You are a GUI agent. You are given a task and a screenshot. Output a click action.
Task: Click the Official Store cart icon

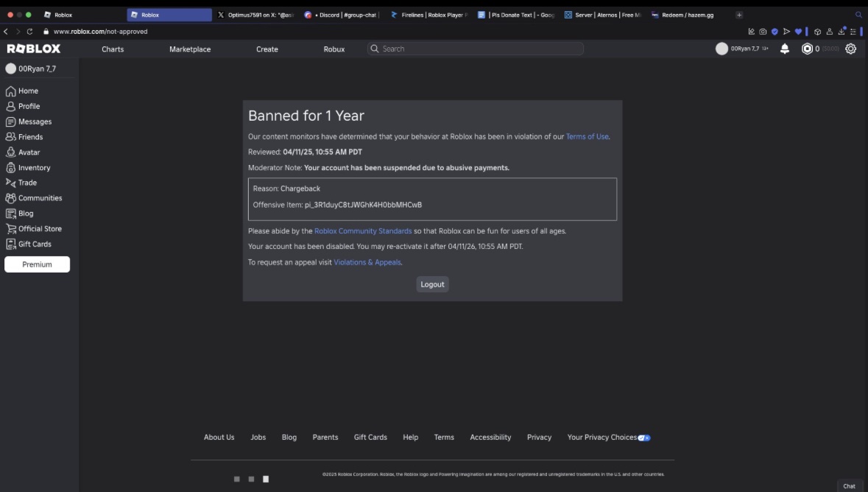(x=10, y=229)
